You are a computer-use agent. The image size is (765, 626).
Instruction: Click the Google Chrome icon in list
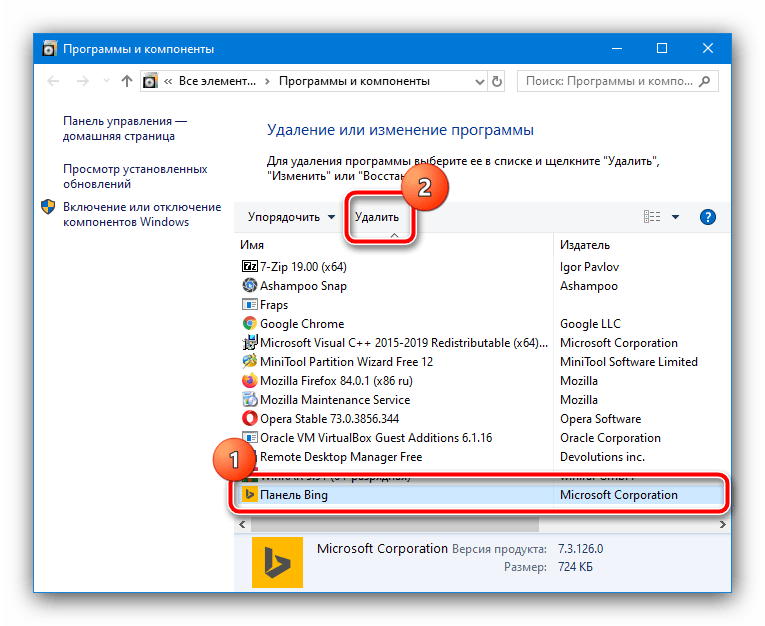(249, 323)
